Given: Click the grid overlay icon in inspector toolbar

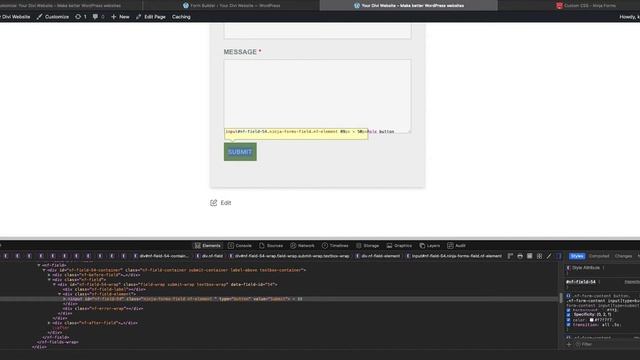Looking at the screenshot, I should click(x=539, y=256).
